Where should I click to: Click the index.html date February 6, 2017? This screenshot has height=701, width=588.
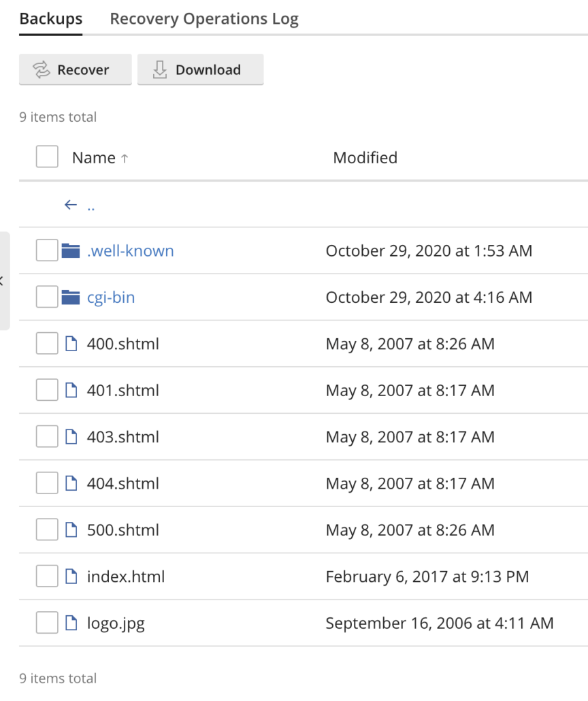pyautogui.click(x=427, y=576)
